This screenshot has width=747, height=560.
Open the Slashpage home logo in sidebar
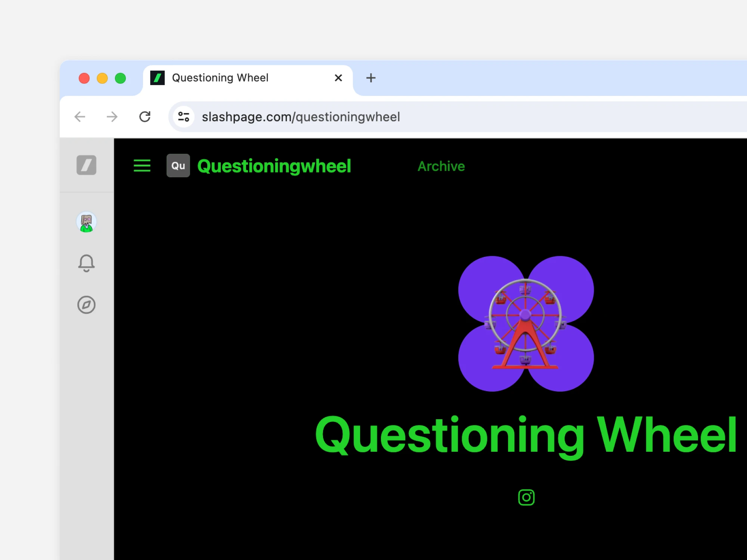86,165
